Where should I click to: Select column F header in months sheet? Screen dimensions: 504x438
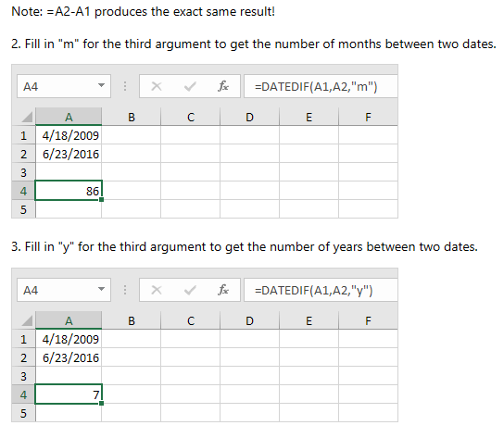click(368, 117)
